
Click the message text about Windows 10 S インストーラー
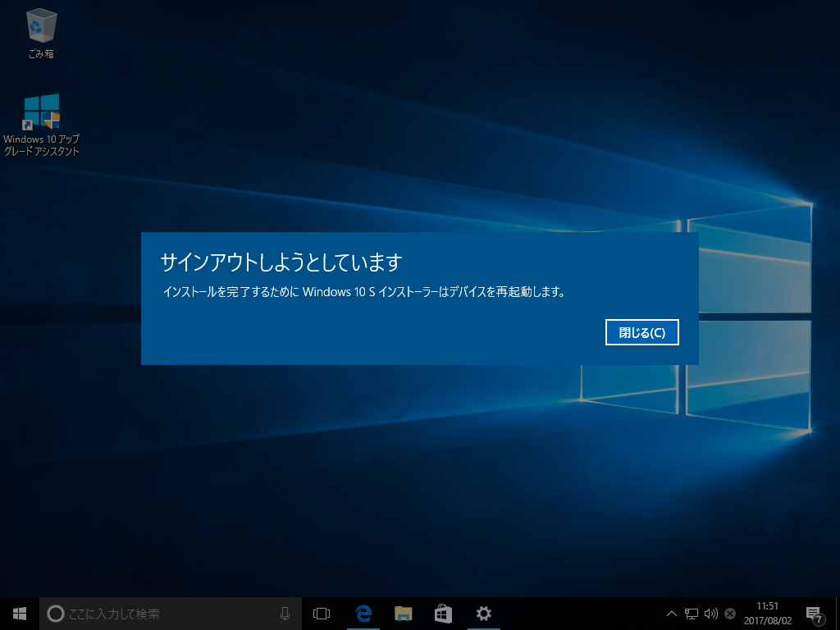(x=363, y=292)
